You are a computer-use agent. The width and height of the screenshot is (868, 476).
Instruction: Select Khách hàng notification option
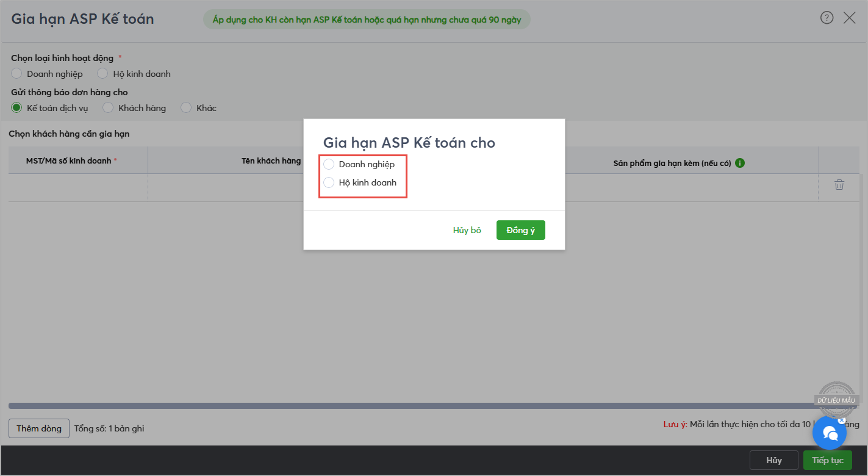(x=108, y=108)
